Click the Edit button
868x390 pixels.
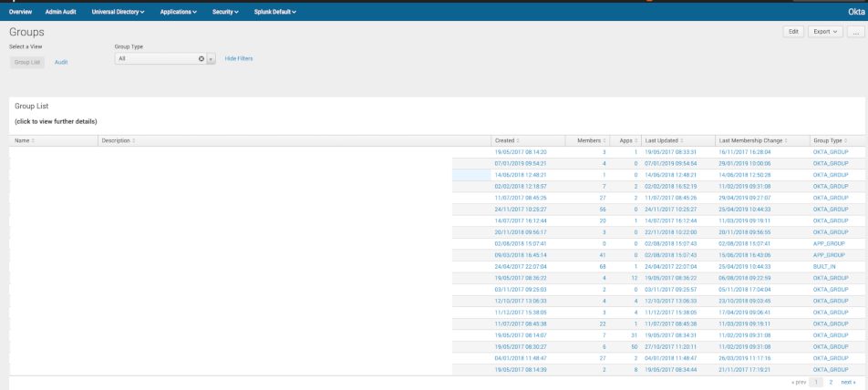tap(793, 31)
